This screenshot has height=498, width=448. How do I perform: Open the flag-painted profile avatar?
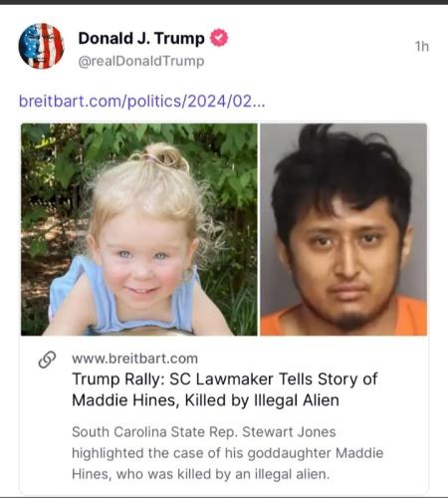[x=41, y=46]
